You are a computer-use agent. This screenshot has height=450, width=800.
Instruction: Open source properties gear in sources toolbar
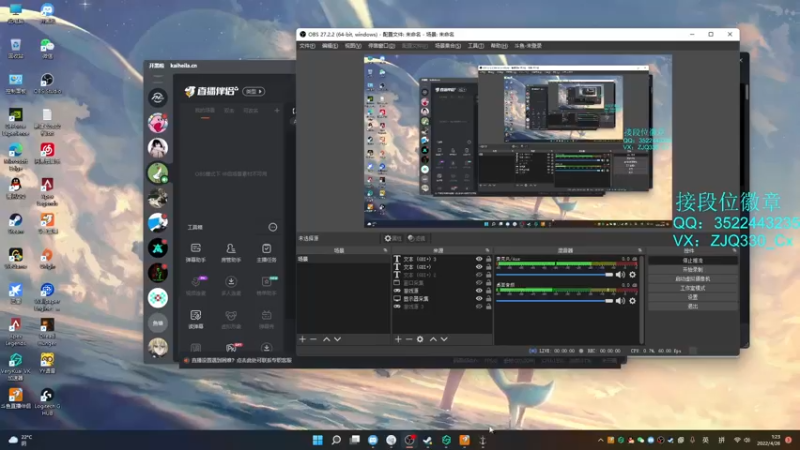tap(420, 339)
